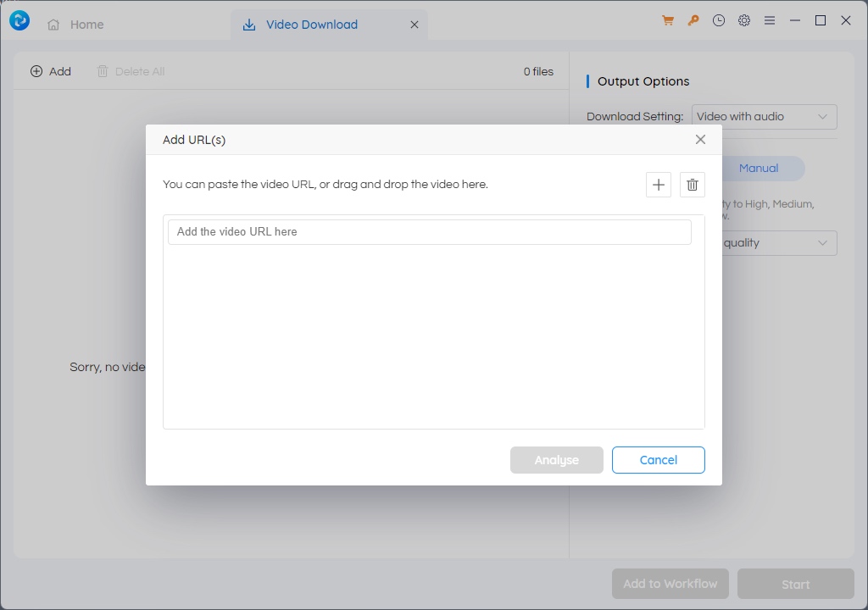Click the app logo icon

(x=19, y=19)
